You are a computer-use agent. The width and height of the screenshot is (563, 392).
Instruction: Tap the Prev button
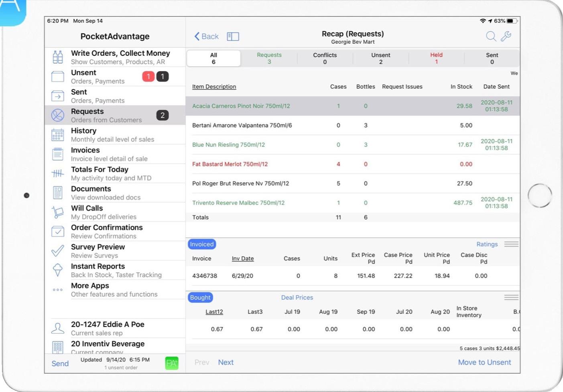tap(202, 362)
